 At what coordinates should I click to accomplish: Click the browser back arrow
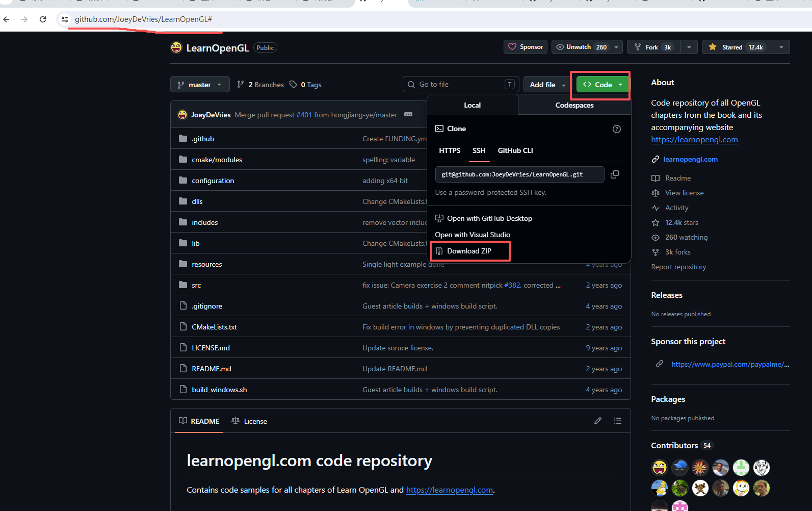tap(6, 19)
